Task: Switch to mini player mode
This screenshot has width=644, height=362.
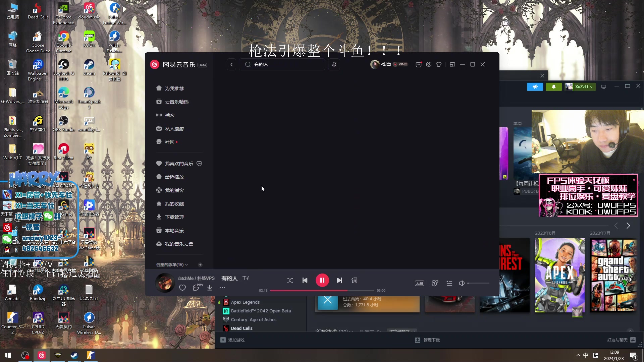Action: pyautogui.click(x=452, y=64)
